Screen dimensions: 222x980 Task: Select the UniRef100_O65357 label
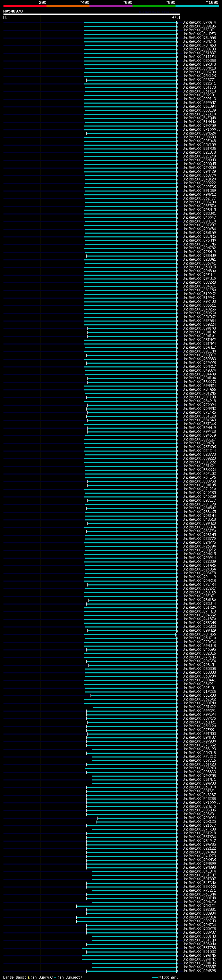point(199,967)
